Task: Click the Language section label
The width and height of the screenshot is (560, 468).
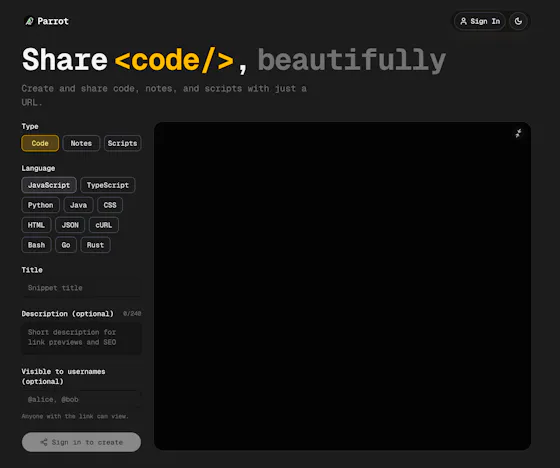Action: click(38, 168)
